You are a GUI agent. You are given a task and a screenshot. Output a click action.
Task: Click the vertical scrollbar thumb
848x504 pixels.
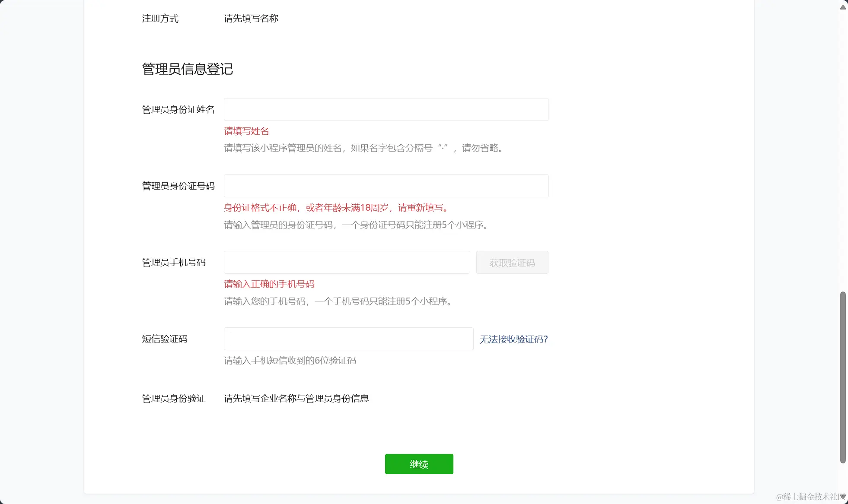click(843, 377)
